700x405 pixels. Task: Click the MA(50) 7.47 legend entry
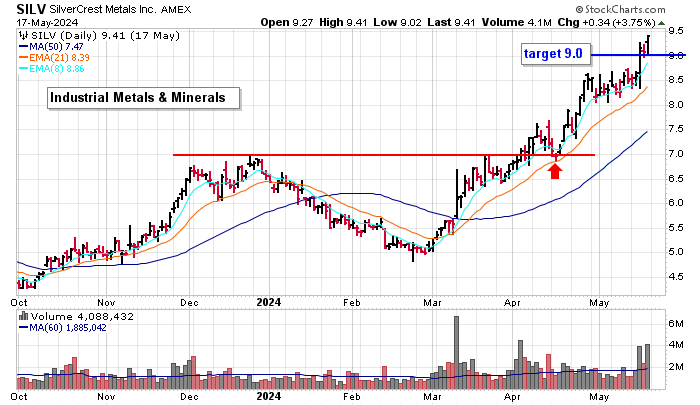[51, 47]
